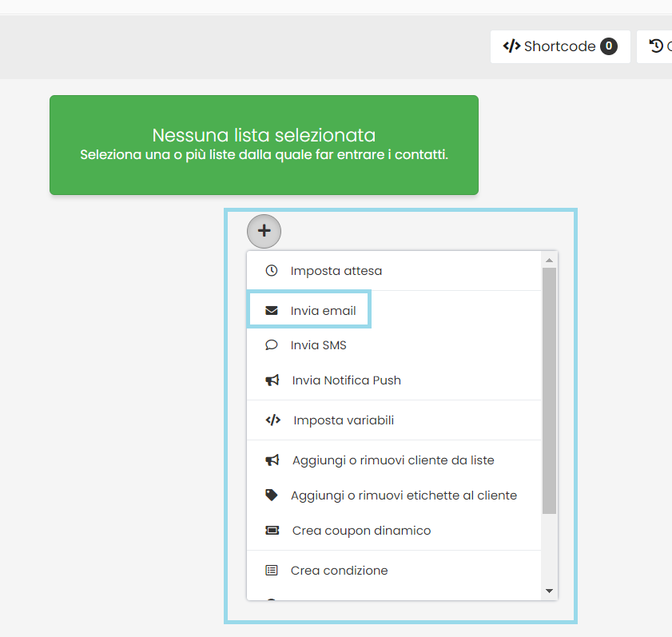672x637 pixels.
Task: Click the action list scrollbar thumb
Action: point(549,390)
